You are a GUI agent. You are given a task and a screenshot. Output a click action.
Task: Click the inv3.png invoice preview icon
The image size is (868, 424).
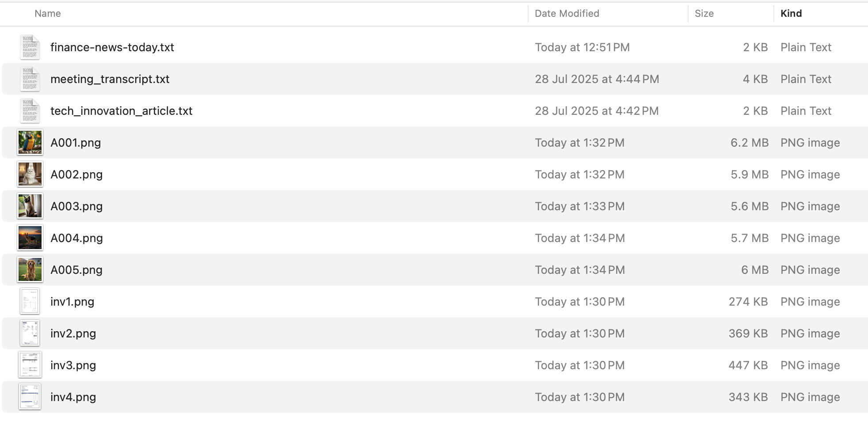[x=30, y=365]
